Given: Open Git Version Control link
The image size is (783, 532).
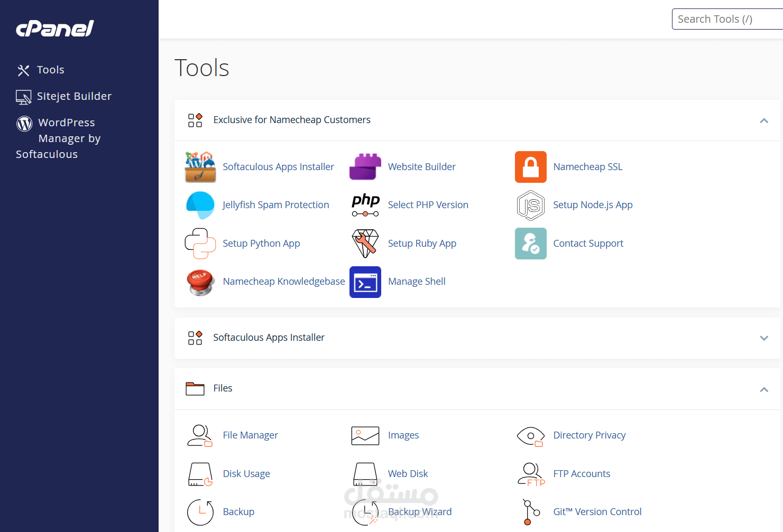Looking at the screenshot, I should pyautogui.click(x=597, y=512).
